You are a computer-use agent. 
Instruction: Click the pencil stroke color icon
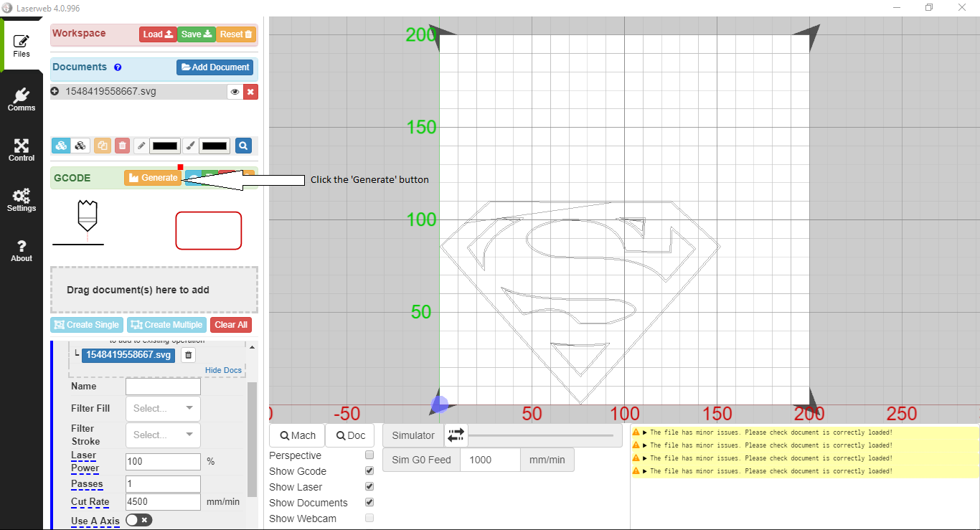pyautogui.click(x=141, y=146)
